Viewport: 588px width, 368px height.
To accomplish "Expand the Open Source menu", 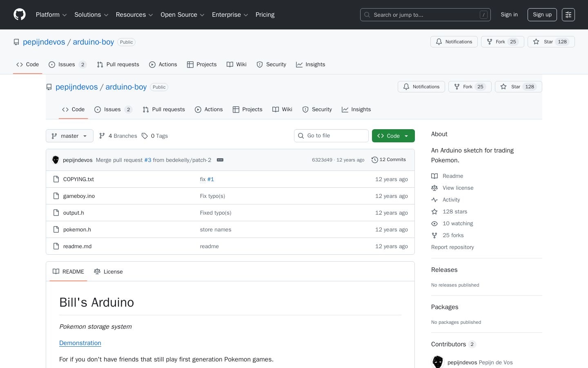I will coord(183,15).
